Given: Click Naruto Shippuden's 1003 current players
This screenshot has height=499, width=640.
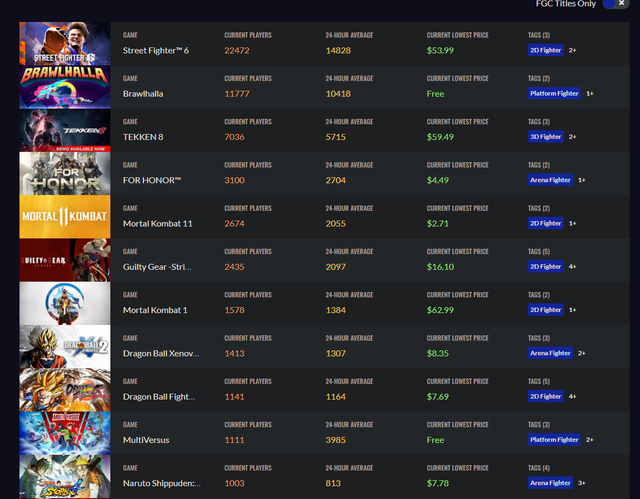Looking at the screenshot, I should pos(234,483).
